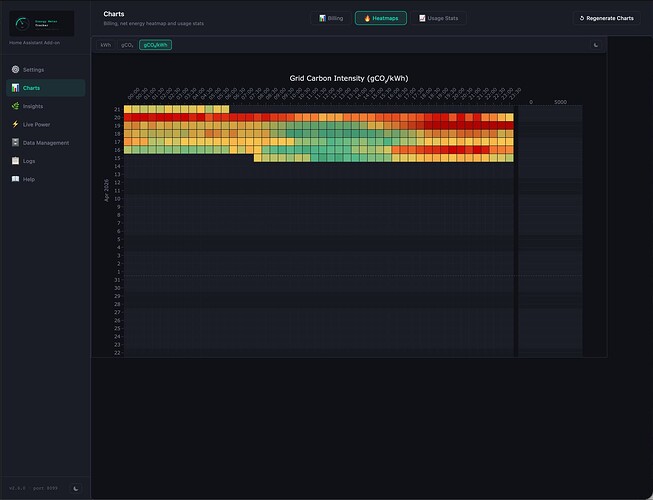The height and width of the screenshot is (500, 653).
Task: Click the Energy Meter Tracker logo
Action: (42, 23)
